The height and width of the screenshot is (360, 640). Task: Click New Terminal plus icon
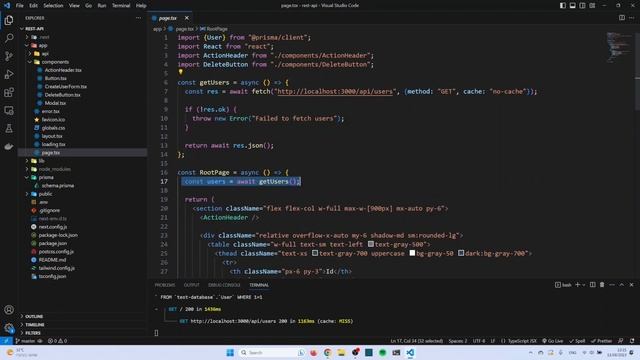(578, 284)
